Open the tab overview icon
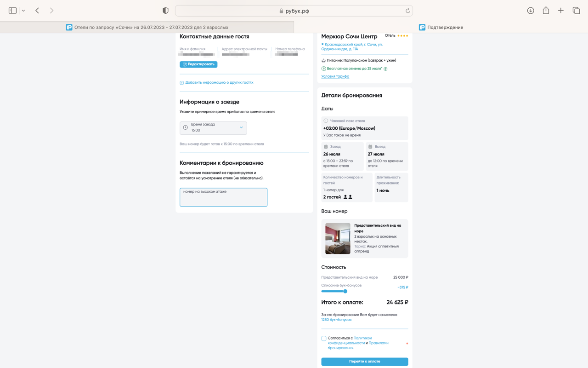Image resolution: width=588 pixels, height=368 pixels. click(576, 11)
